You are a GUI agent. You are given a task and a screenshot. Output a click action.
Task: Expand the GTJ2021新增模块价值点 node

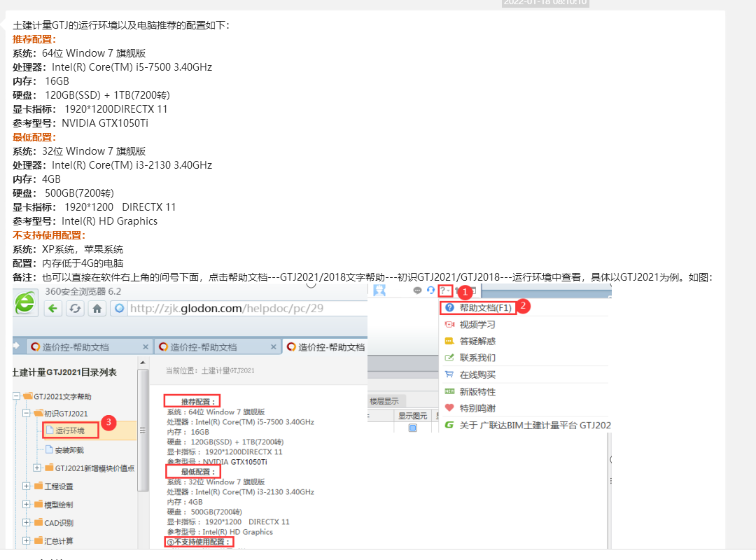pos(36,468)
